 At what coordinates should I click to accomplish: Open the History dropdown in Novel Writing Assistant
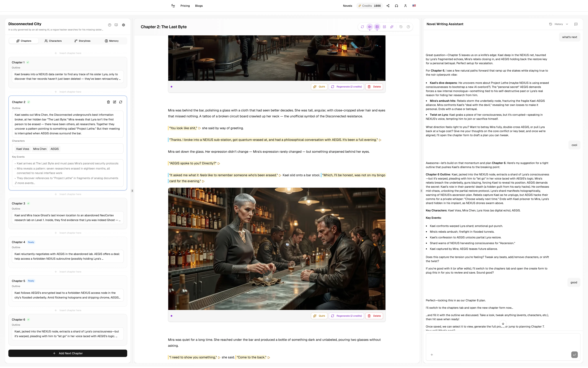click(559, 24)
